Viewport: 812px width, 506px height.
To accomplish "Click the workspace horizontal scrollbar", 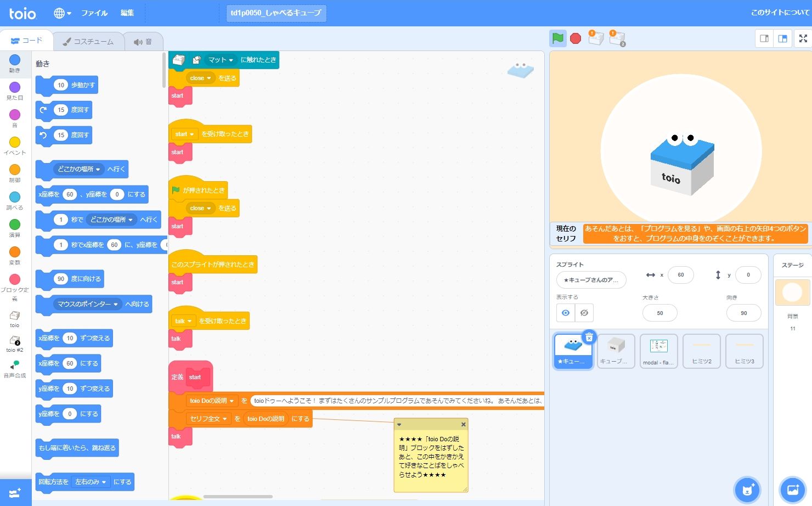I will [238, 497].
